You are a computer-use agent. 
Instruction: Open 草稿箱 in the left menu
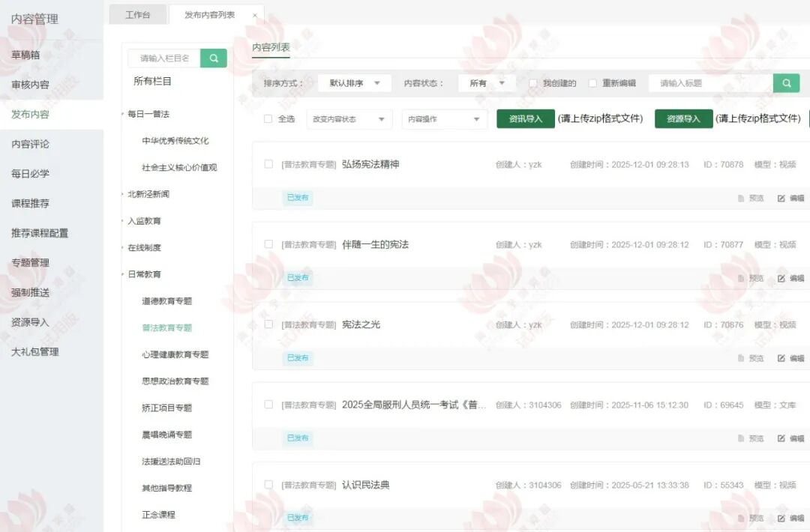[26, 55]
